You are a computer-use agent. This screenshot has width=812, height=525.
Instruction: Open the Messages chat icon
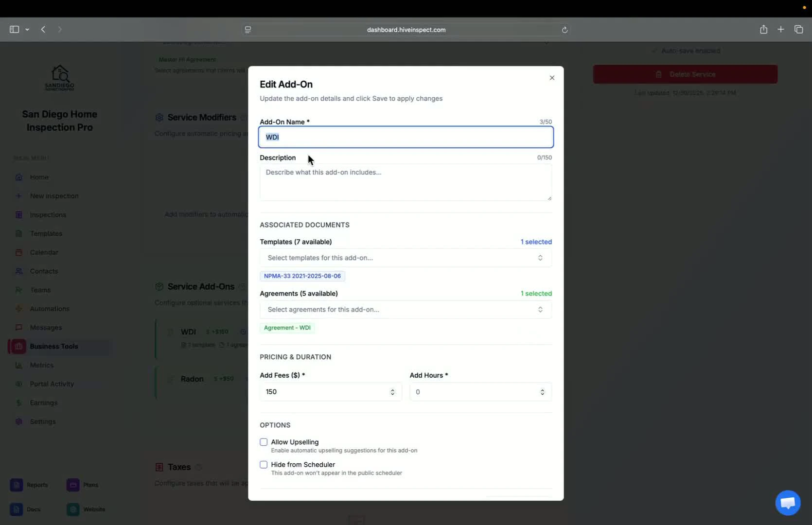(x=18, y=328)
